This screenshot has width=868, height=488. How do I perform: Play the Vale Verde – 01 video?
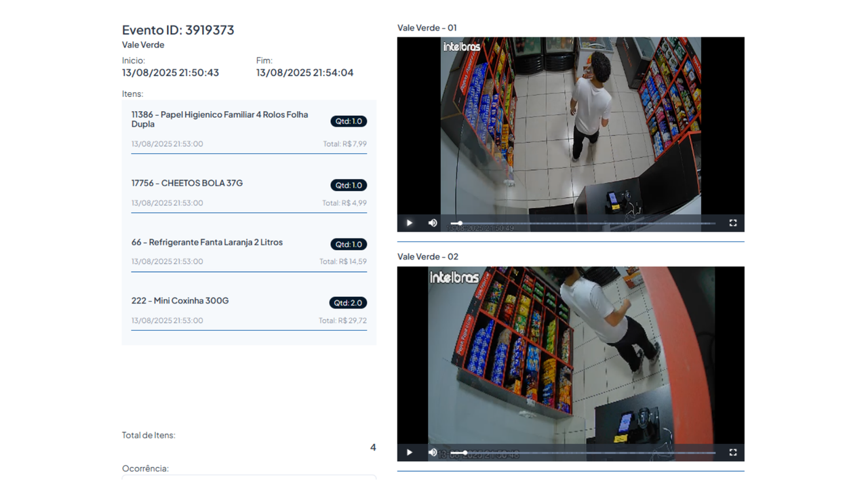point(409,222)
